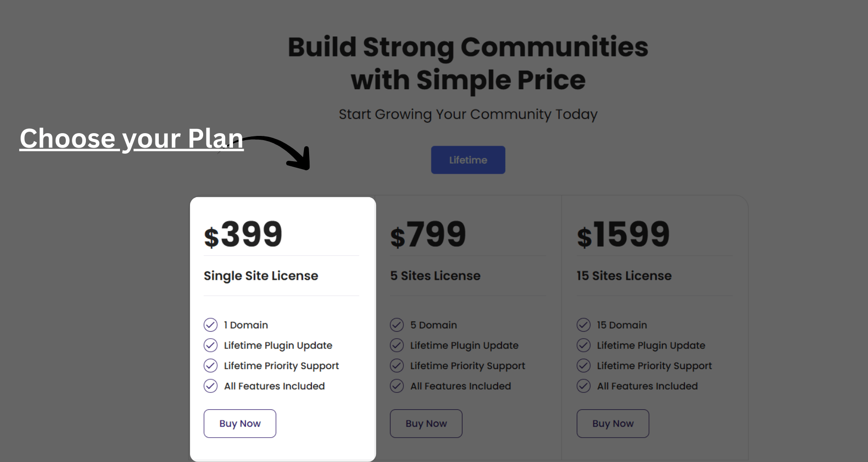Click the checkmark icon beside 5 Domain
This screenshot has width=868, height=462.
397,325
